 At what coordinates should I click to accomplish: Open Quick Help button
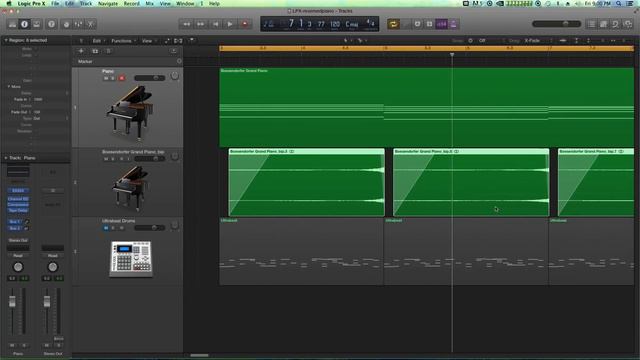click(x=51, y=24)
